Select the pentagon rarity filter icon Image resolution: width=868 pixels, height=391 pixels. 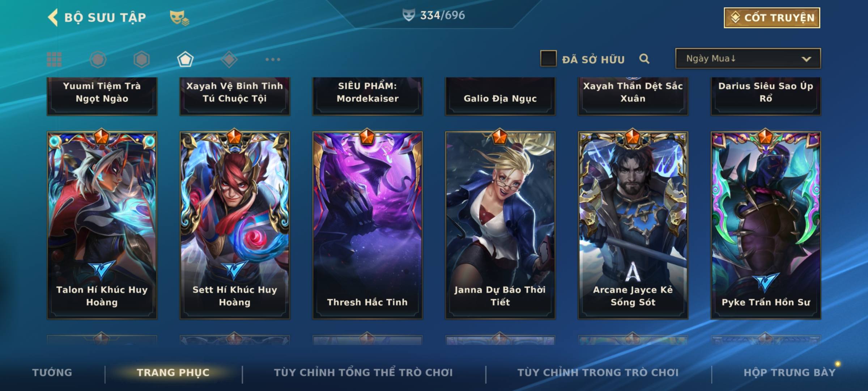[185, 59]
